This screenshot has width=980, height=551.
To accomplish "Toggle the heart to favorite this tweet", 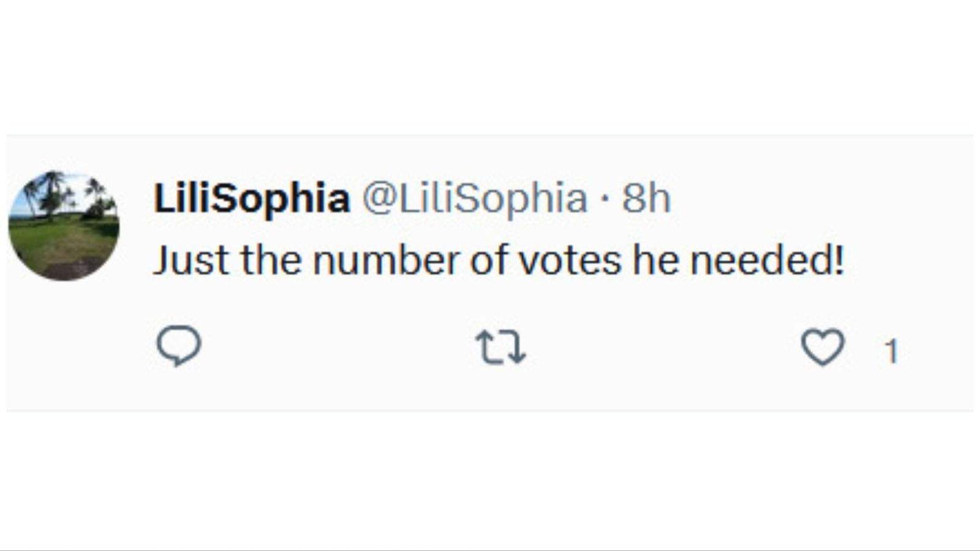I will pos(823,347).
